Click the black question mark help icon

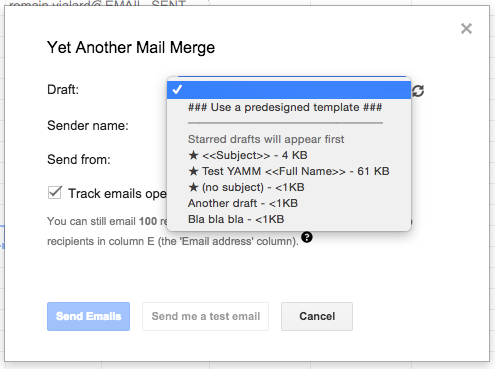pyautogui.click(x=307, y=237)
